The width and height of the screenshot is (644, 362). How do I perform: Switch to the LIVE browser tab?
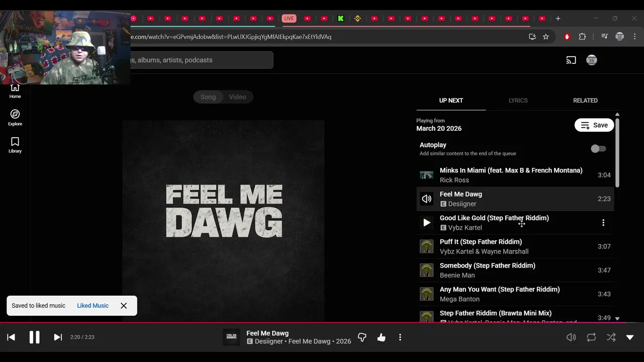click(289, 19)
